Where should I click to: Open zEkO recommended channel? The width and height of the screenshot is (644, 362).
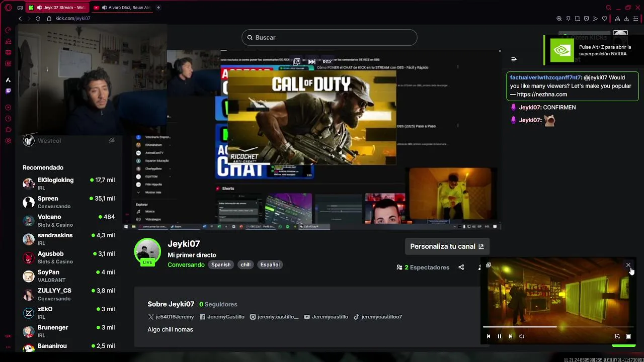[68, 313]
